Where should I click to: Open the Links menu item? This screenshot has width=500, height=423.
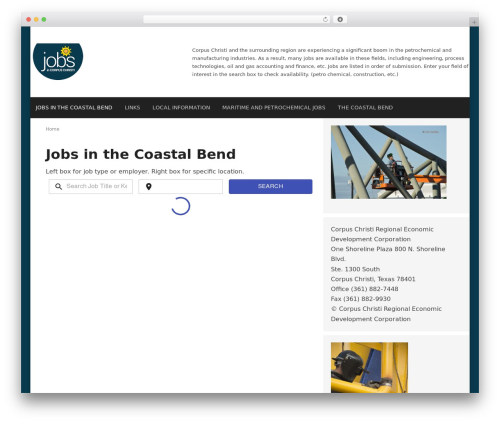tap(132, 108)
